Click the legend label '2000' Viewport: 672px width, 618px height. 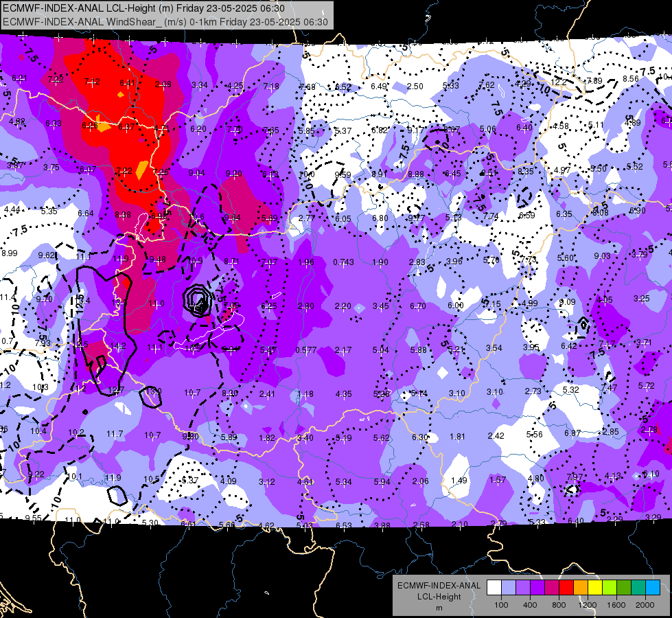point(645,605)
